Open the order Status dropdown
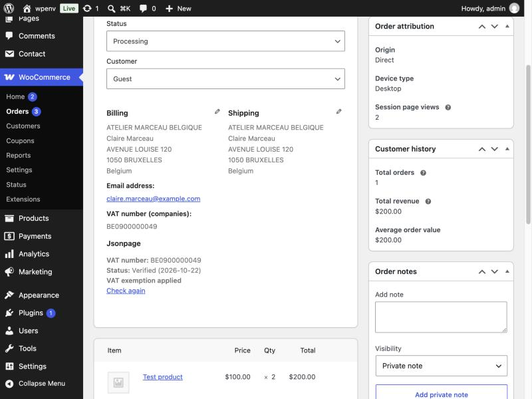Screen dimensions: 532x399 (225, 41)
